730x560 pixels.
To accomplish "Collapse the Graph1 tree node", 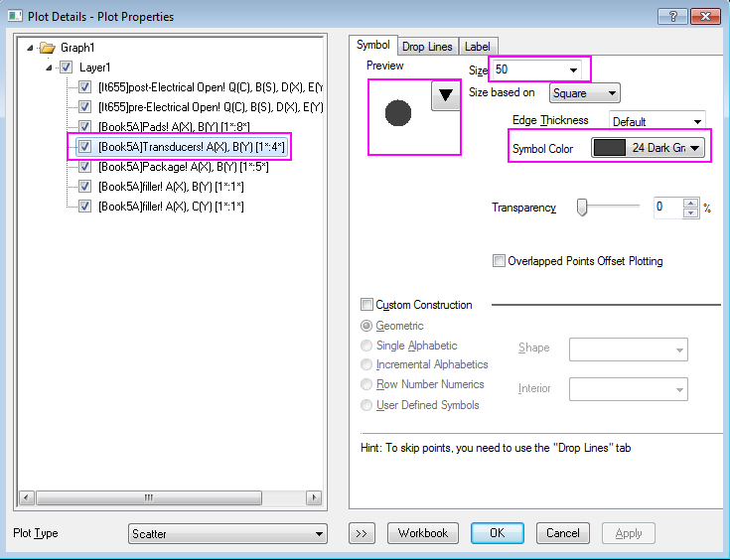I will tap(31, 48).
